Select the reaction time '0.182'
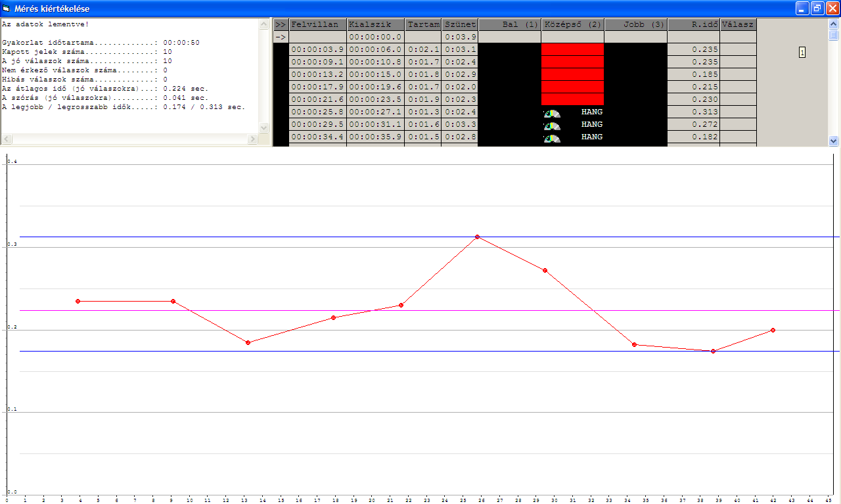The width and height of the screenshot is (841, 504). click(x=693, y=137)
